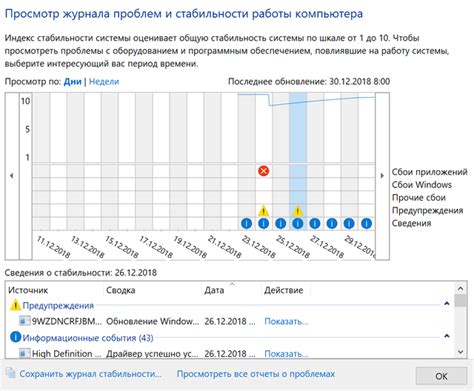
Task: Click the yellow triangle icon beside Предупреждения group
Action: click(x=15, y=305)
